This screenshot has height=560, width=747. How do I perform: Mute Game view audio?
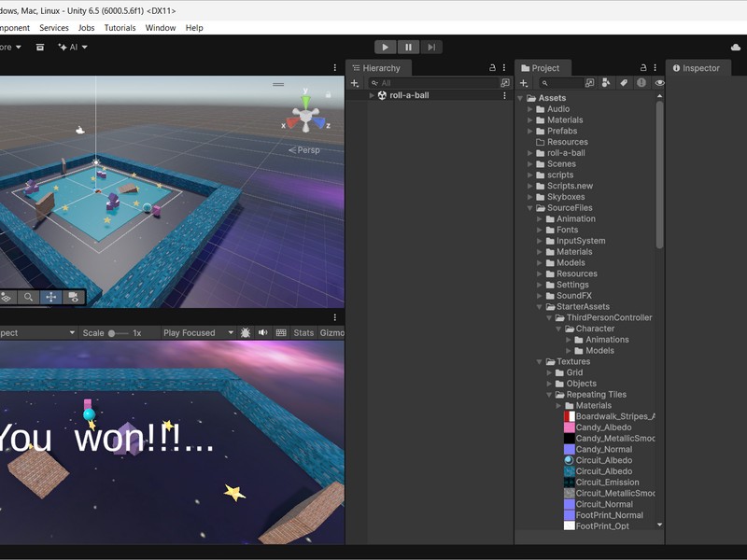click(263, 333)
